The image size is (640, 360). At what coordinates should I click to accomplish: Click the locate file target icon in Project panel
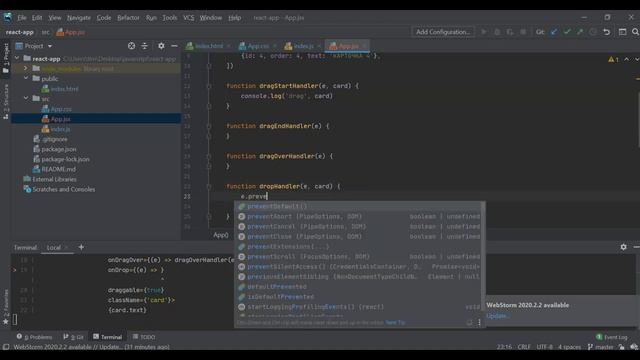131,46
